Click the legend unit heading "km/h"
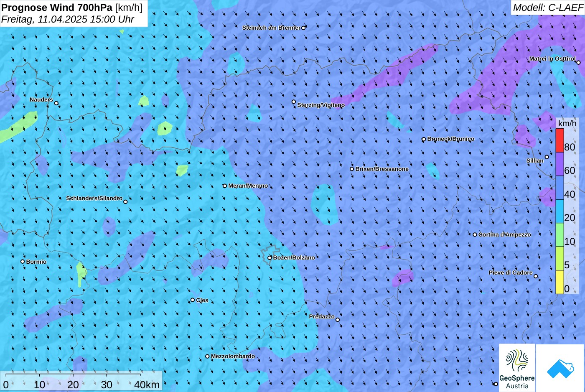Viewport: 585px width, 392px height. click(x=567, y=123)
